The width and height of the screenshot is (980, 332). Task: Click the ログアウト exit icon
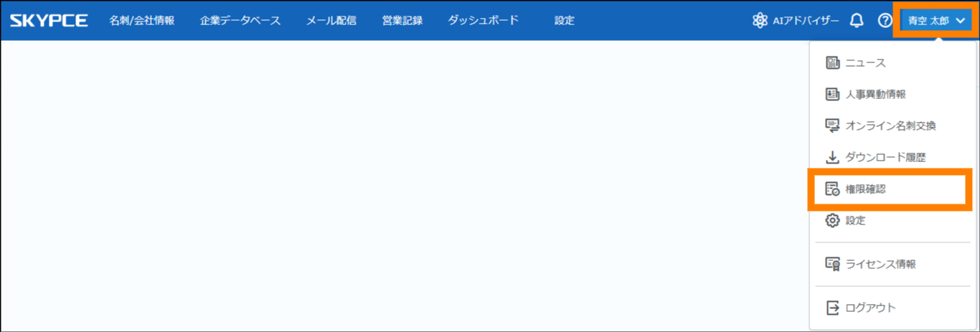point(832,308)
